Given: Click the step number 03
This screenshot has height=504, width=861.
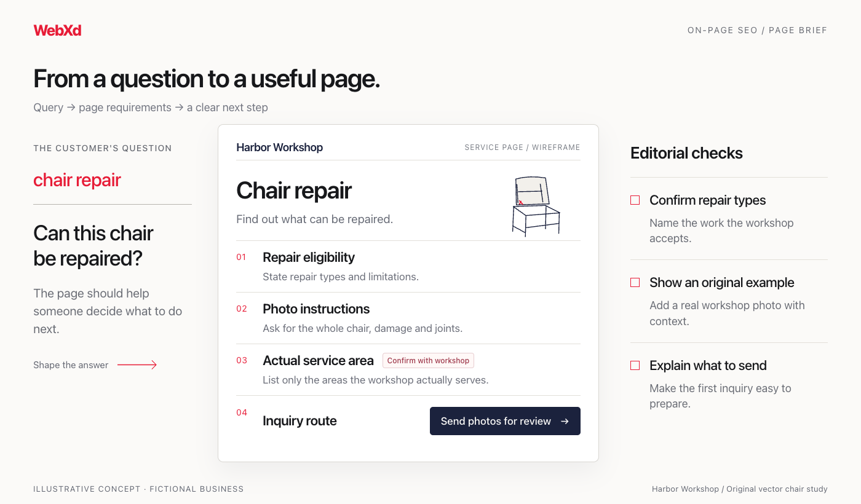Looking at the screenshot, I should tap(242, 361).
